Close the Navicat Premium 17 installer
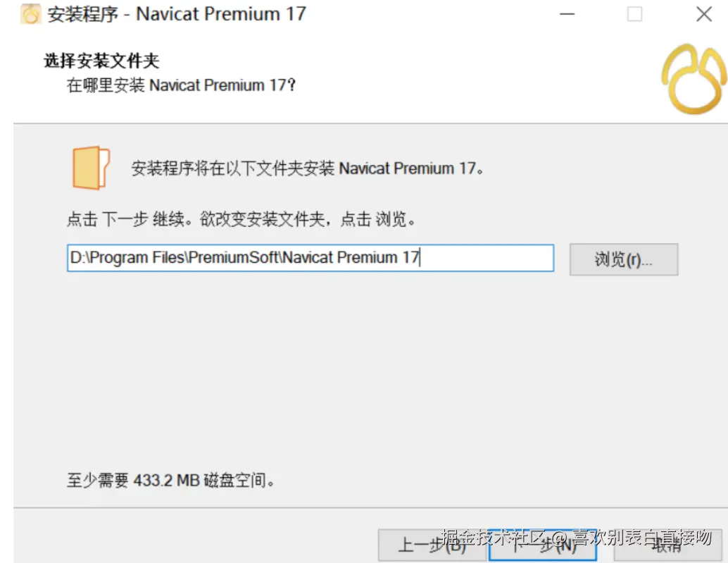The height and width of the screenshot is (563, 728). (704, 14)
